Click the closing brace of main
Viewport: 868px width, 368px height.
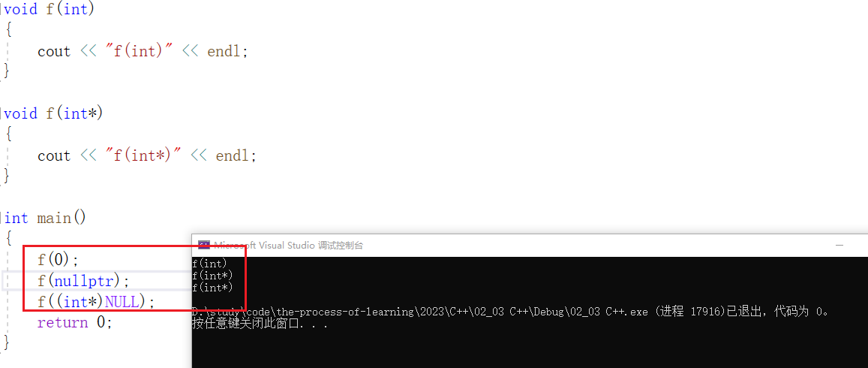coord(6,342)
